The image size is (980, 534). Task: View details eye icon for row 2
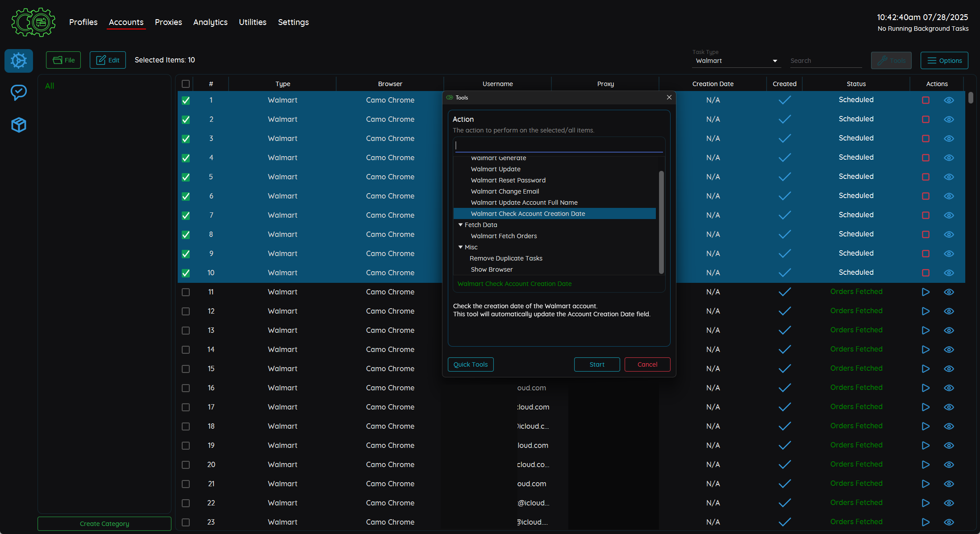point(949,120)
